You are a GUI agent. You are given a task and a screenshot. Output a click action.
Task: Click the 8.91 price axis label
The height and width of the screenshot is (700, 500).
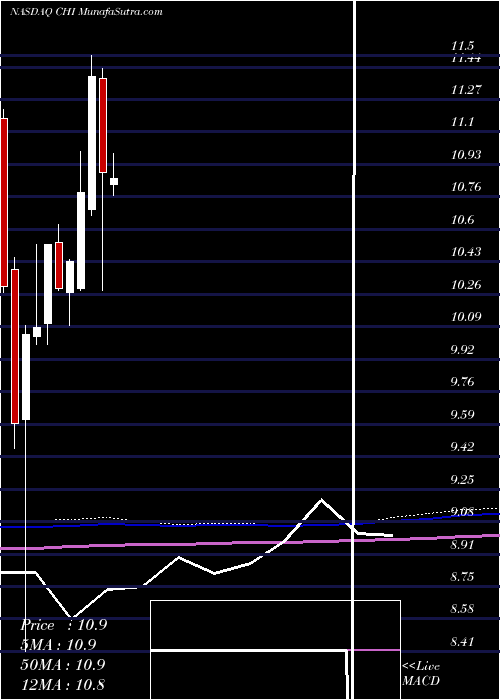coord(462,545)
